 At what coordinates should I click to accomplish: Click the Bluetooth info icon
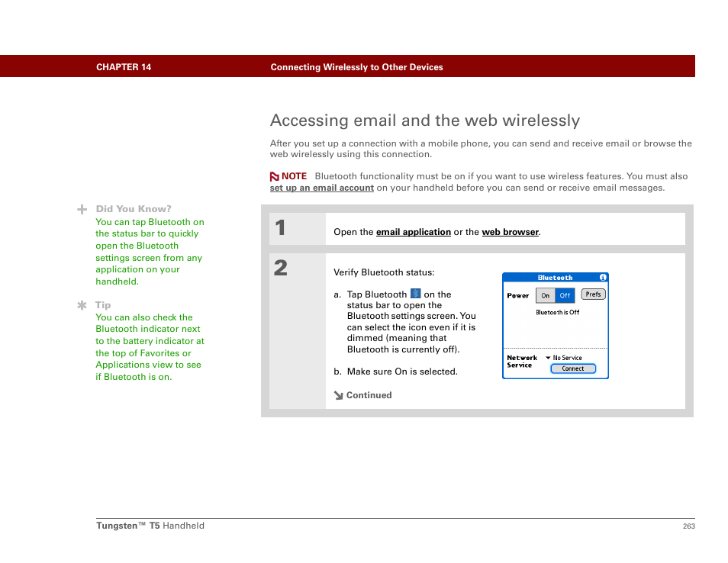pos(603,278)
